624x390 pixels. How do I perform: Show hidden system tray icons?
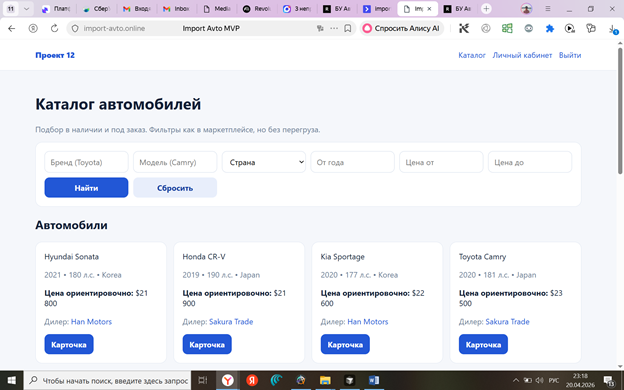(x=516, y=380)
